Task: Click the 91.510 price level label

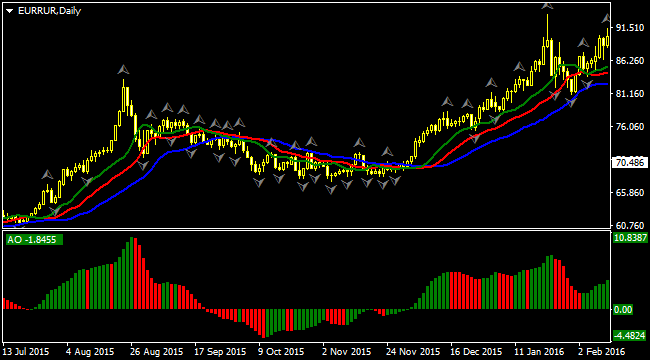Action: (x=630, y=28)
